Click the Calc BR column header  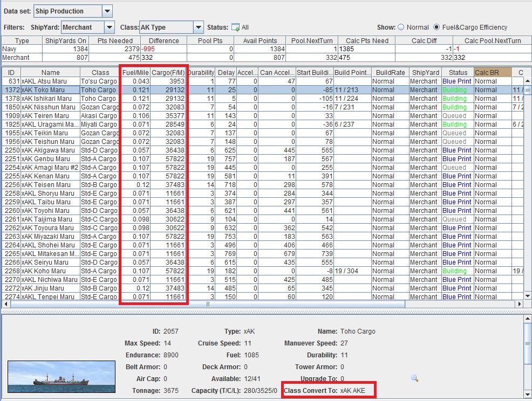pos(492,72)
